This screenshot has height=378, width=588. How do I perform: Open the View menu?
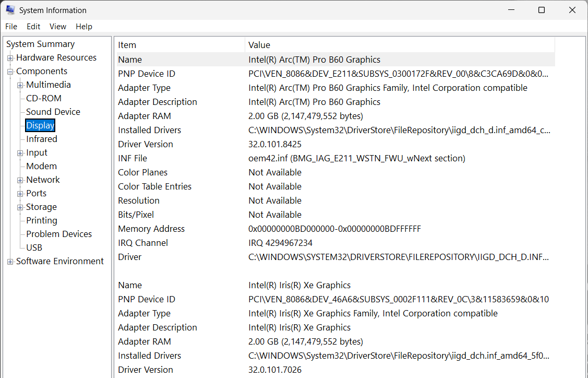tap(58, 27)
